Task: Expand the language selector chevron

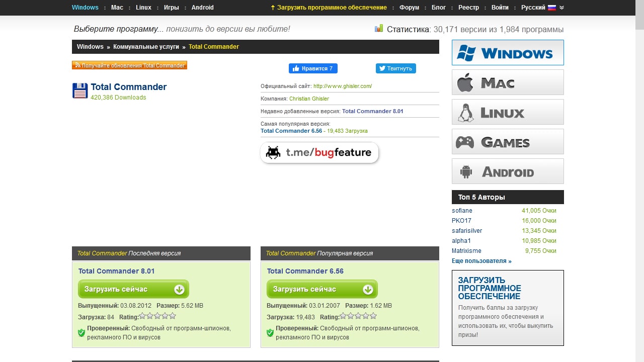Action: [x=561, y=8]
